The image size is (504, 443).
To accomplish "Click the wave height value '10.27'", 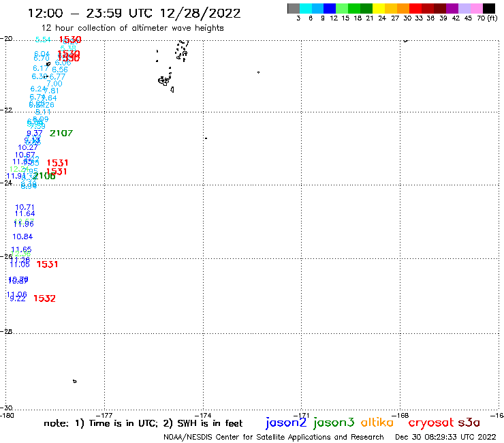I will coord(28,148).
